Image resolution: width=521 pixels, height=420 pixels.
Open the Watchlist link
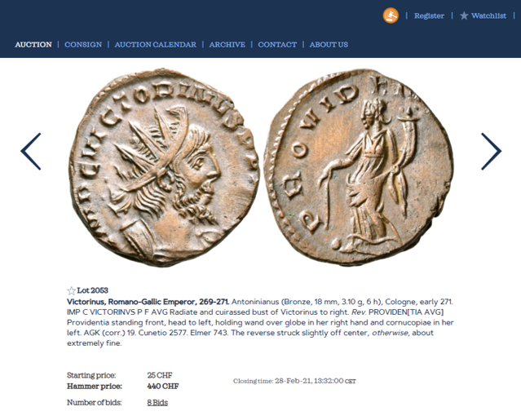click(488, 15)
